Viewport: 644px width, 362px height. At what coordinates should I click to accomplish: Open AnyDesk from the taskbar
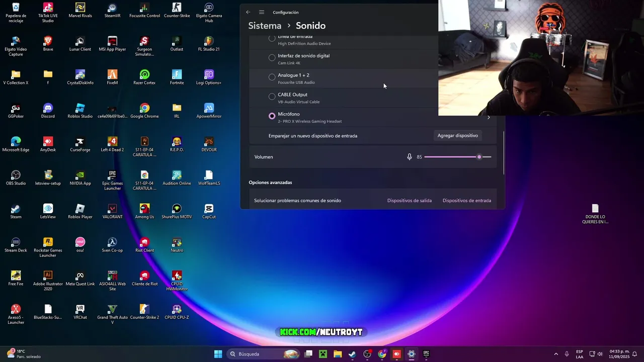(396, 354)
